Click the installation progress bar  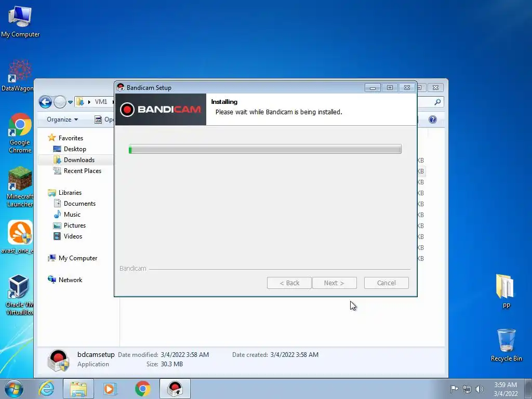tap(265, 149)
